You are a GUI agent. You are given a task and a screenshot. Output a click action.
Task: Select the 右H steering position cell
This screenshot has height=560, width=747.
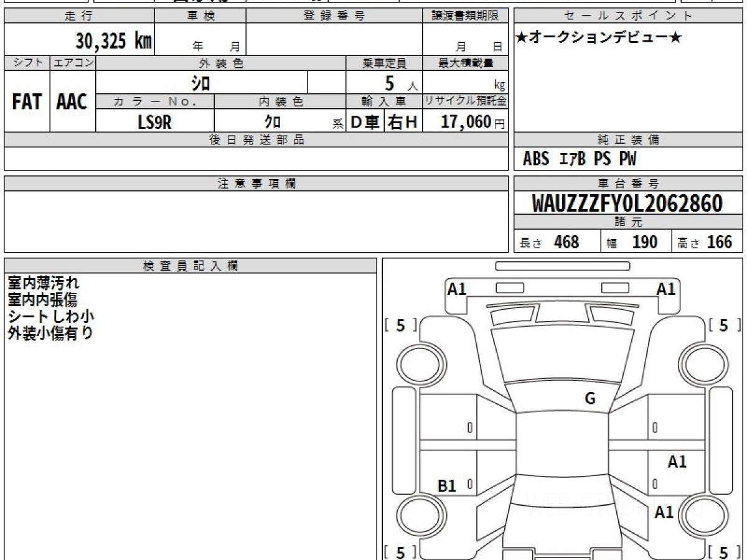pyautogui.click(x=403, y=123)
